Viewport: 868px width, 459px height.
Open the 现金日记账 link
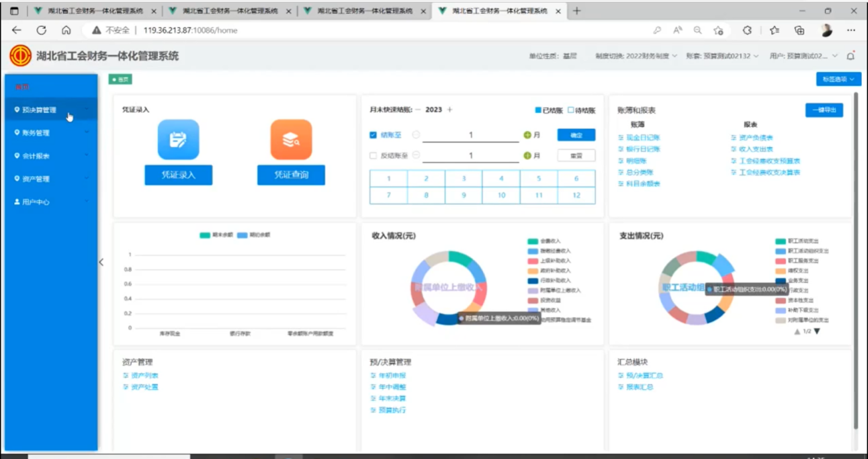click(x=643, y=138)
